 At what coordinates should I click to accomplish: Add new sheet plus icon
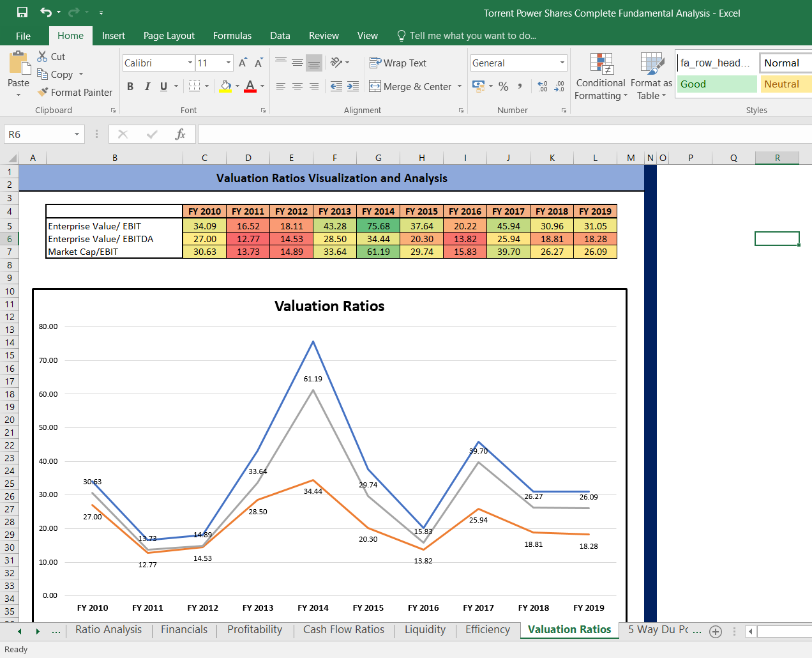click(716, 632)
